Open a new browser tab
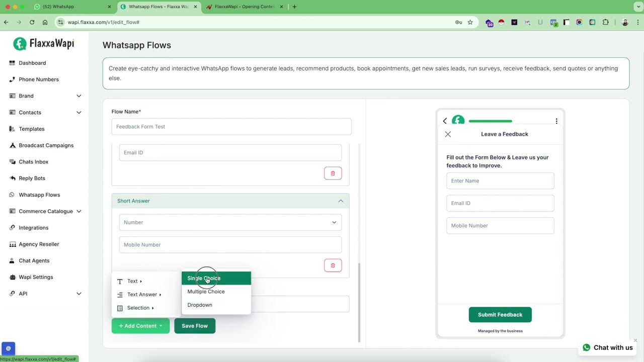This screenshot has height=362, width=644. (x=294, y=7)
